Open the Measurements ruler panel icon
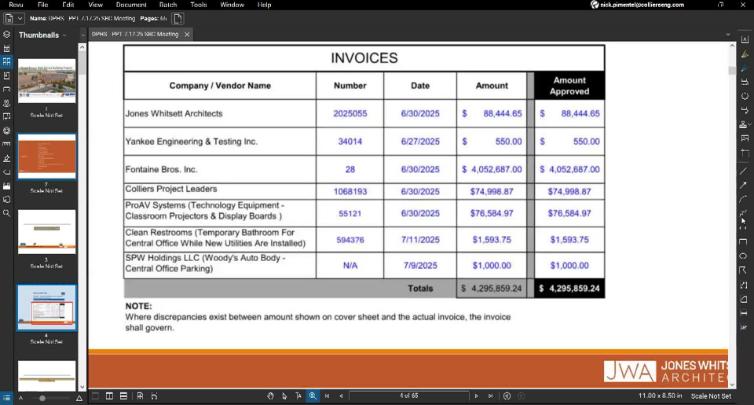This screenshot has height=405, width=754. point(6,144)
